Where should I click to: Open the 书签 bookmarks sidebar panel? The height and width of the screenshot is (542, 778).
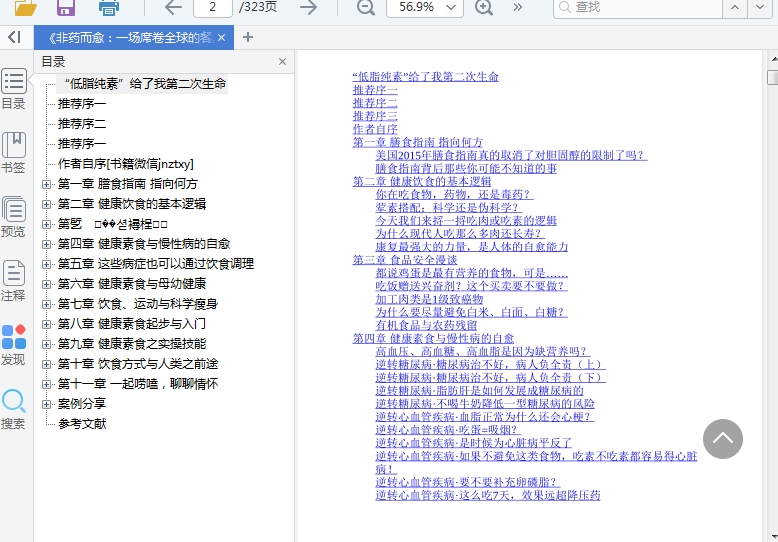14,153
